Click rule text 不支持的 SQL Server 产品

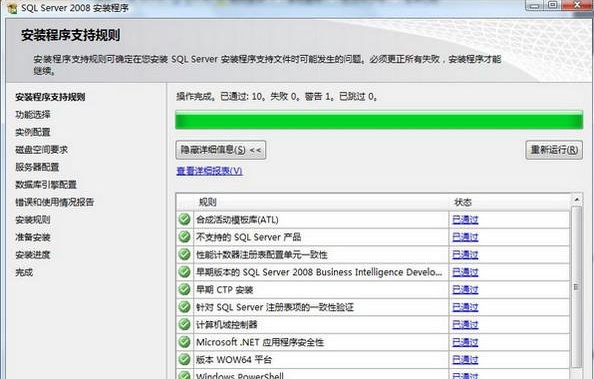click(x=249, y=237)
